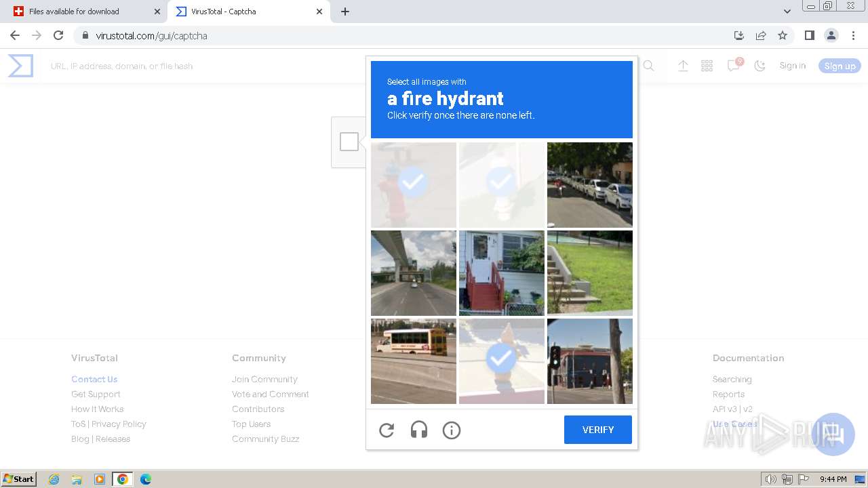Open a new browser tab

coord(344,12)
